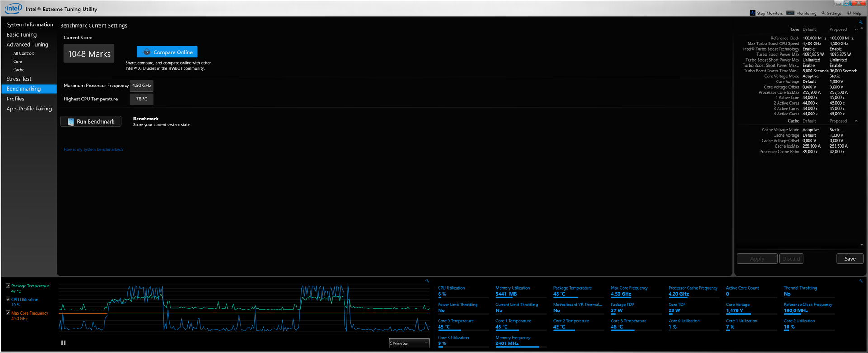Viewport: 868px width, 353px height.
Task: Pause the monitoring graph
Action: [63, 343]
